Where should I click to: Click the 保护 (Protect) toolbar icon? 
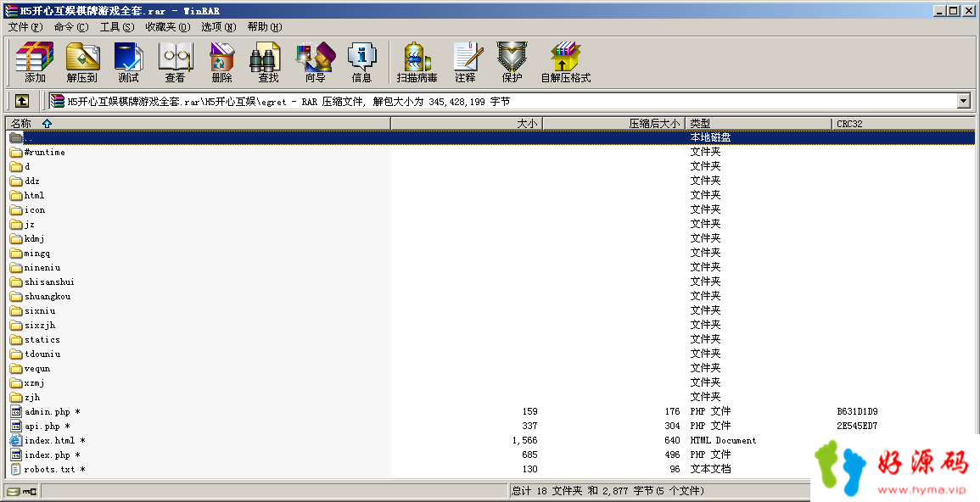[x=512, y=62]
